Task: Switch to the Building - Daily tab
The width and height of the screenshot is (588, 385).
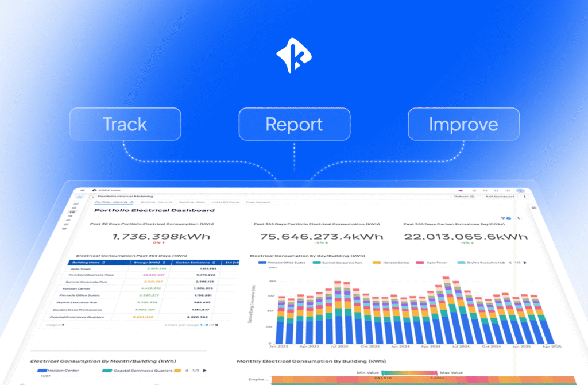Action: (192, 202)
